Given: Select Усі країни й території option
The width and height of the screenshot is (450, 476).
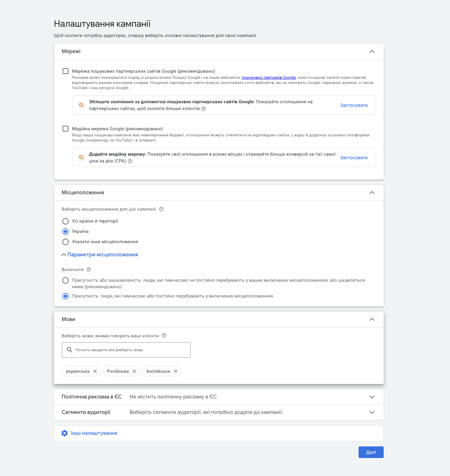Looking at the screenshot, I should click(66, 221).
